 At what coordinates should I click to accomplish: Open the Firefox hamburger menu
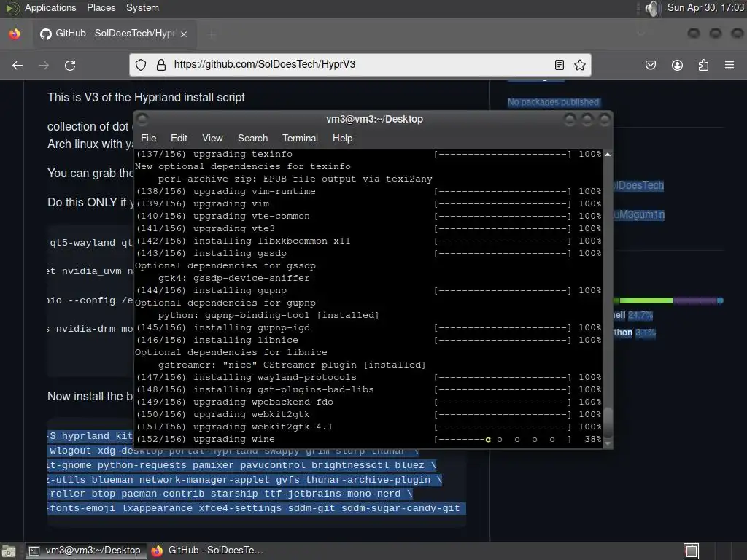tap(729, 65)
